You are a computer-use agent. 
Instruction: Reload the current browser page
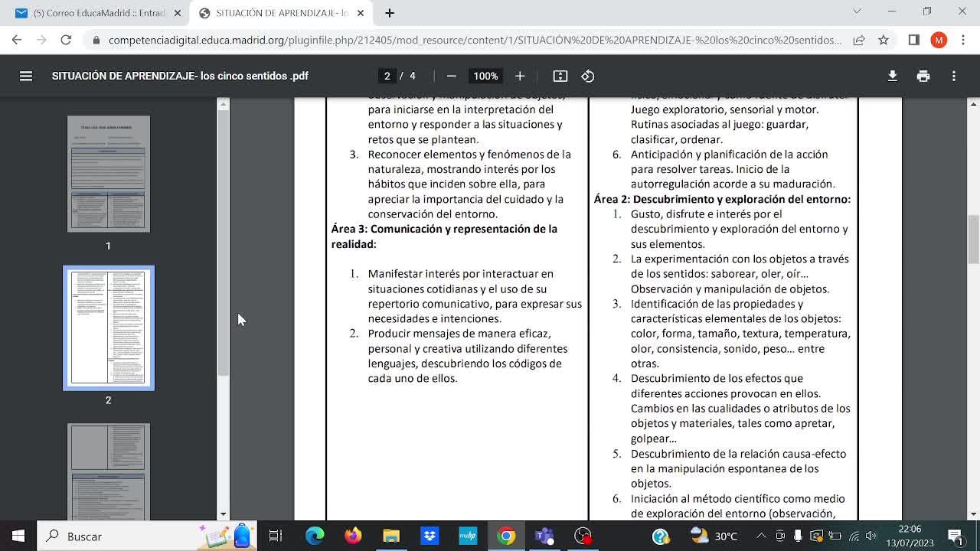click(66, 40)
